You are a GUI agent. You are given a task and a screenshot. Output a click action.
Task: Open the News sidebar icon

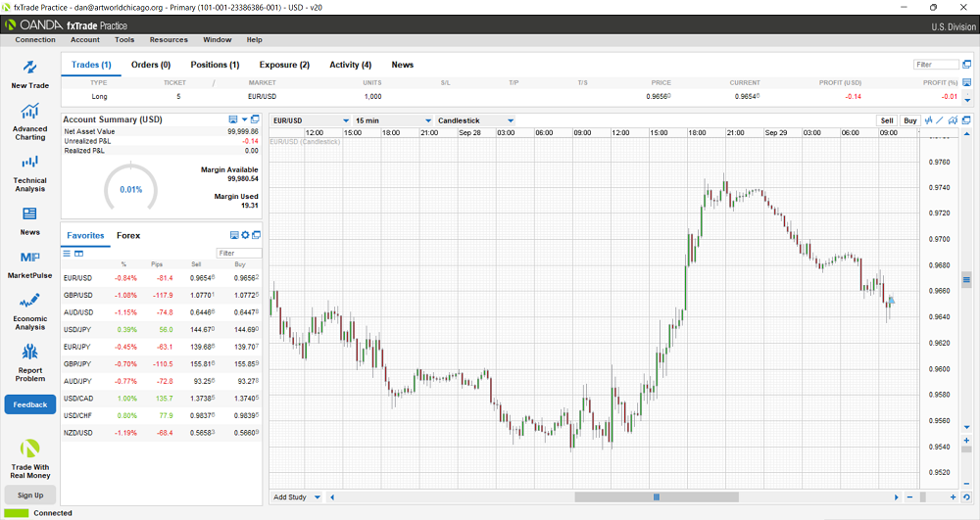point(29,214)
